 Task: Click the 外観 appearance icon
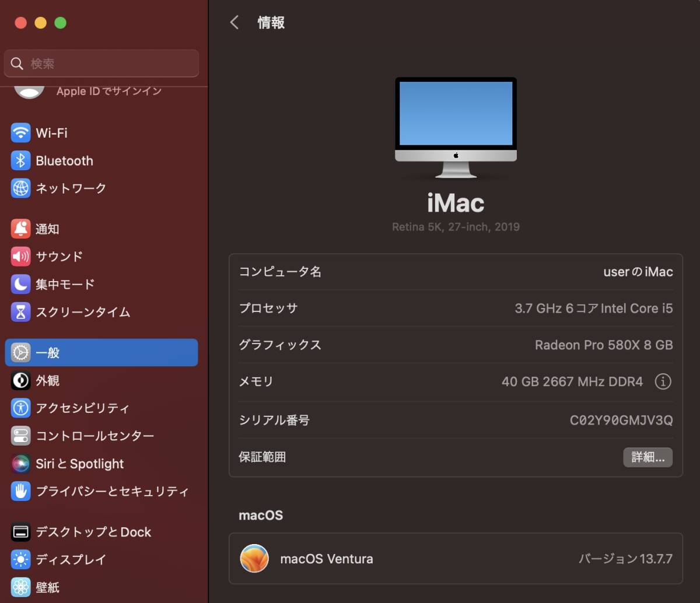tap(20, 381)
